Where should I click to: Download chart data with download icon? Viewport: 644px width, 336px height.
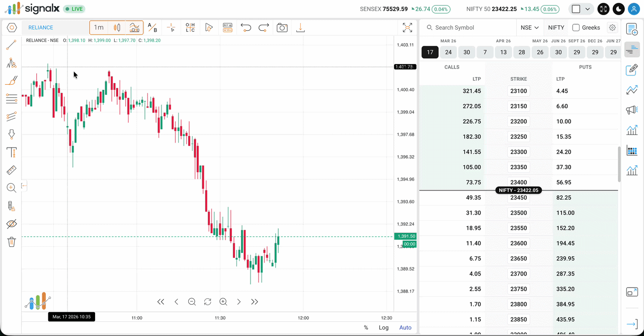(x=300, y=28)
